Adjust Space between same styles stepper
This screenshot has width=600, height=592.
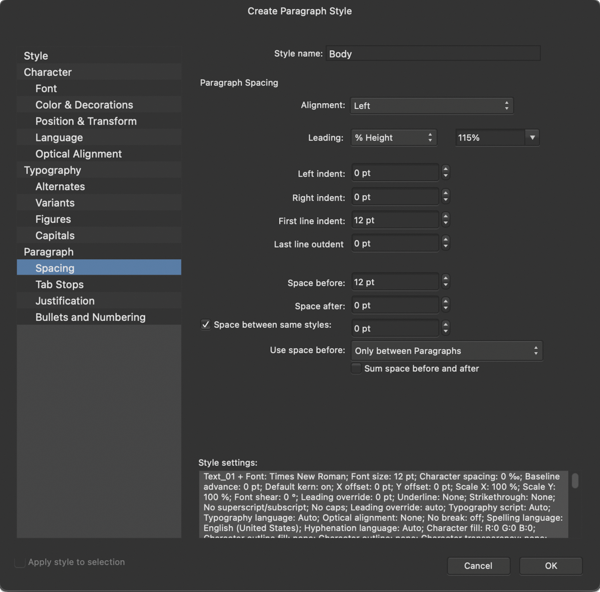445,328
